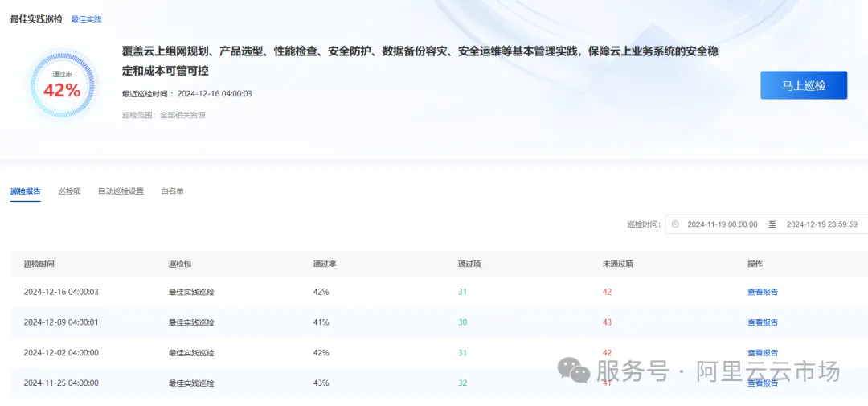Click the 操作 column header
This screenshot has height=406, width=868.
point(755,264)
